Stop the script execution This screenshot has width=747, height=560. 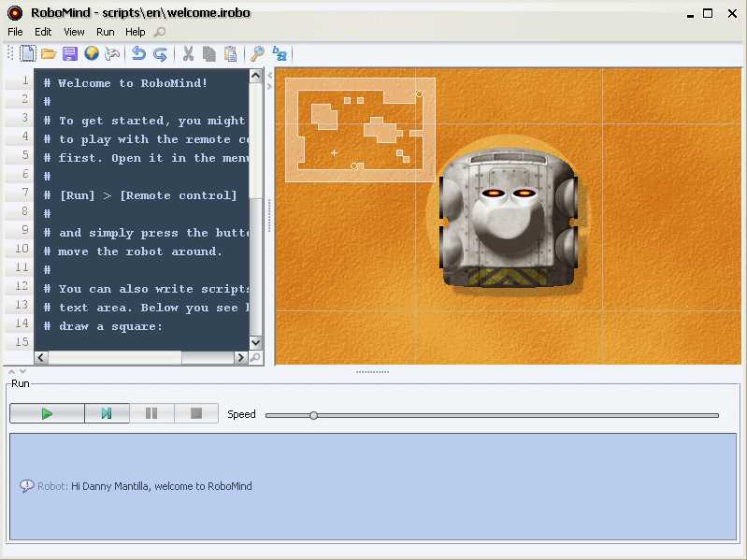click(x=196, y=413)
